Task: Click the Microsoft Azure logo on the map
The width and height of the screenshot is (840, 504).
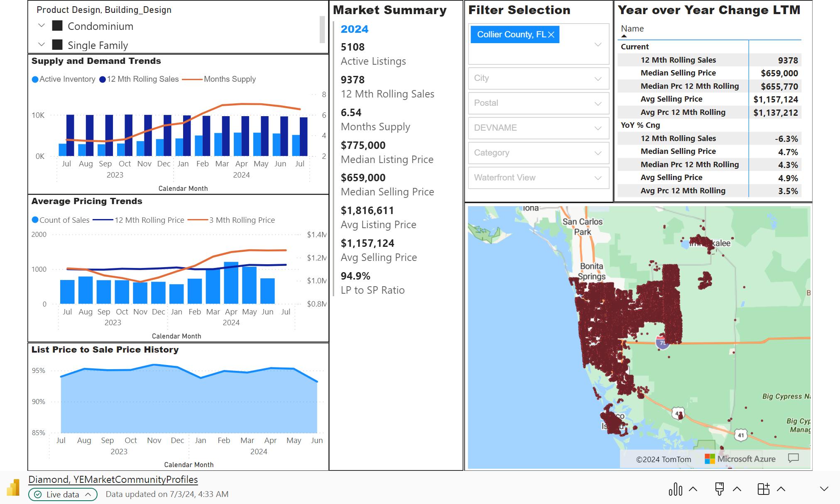Action: (x=710, y=459)
